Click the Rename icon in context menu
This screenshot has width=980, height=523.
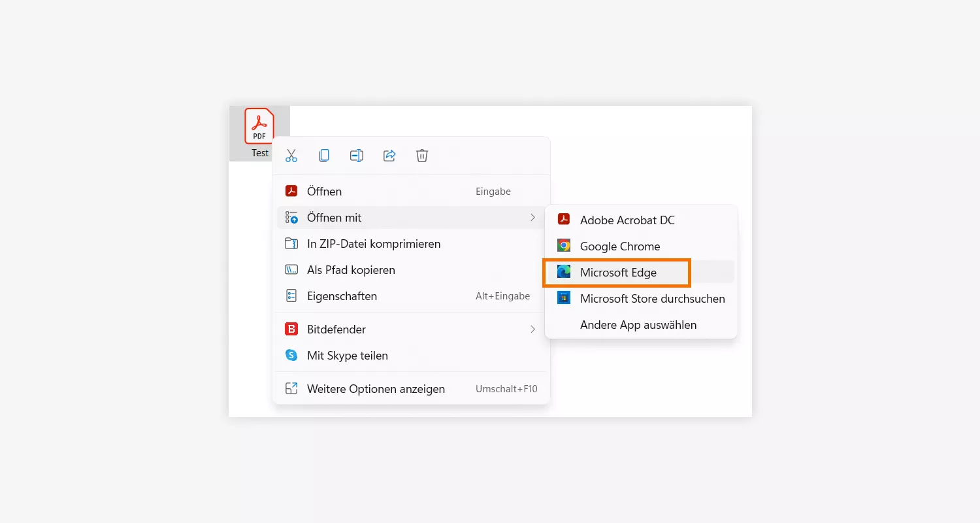(357, 156)
